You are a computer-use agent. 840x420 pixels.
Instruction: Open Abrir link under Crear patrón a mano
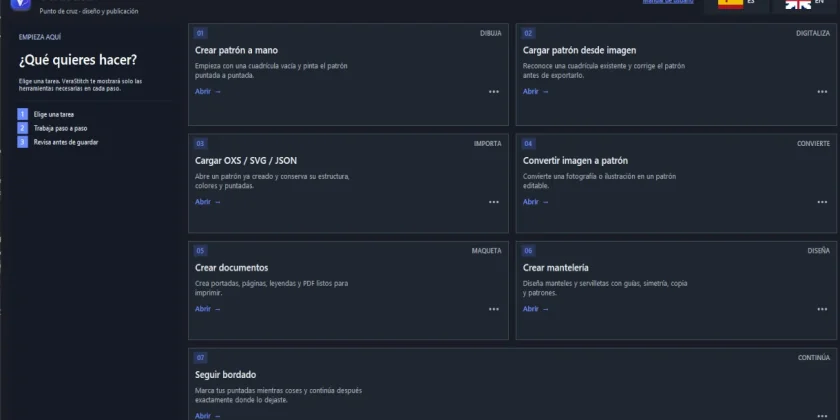tap(208, 92)
